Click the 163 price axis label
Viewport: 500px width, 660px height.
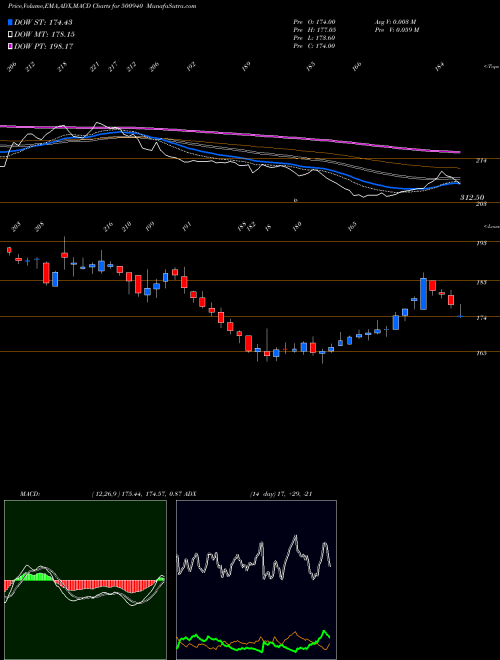(481, 354)
